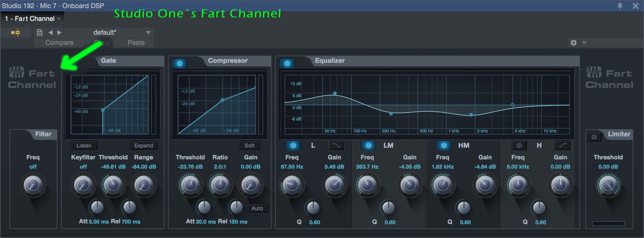
Task: Click the L band frequency value 67.50 Hz
Action: tap(292, 167)
